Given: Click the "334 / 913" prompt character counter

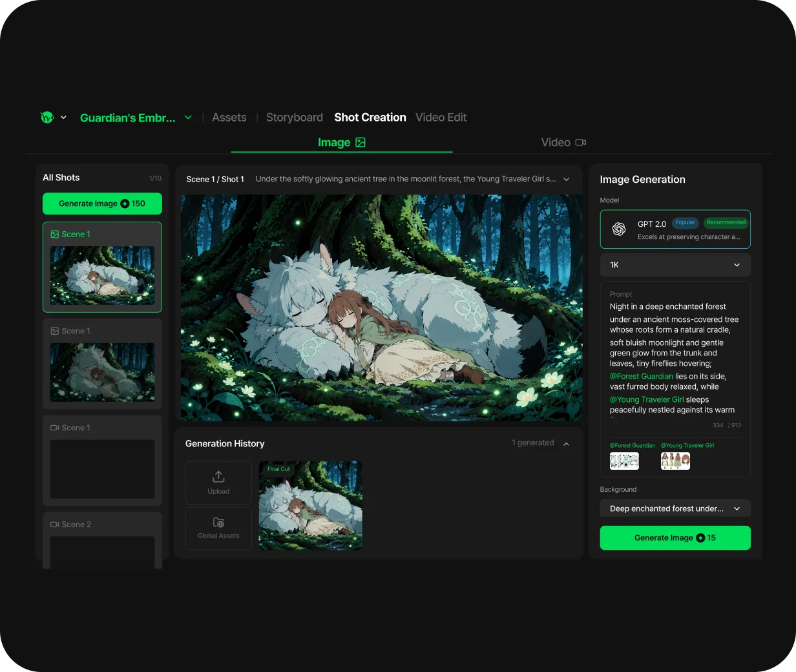Looking at the screenshot, I should [x=727, y=425].
